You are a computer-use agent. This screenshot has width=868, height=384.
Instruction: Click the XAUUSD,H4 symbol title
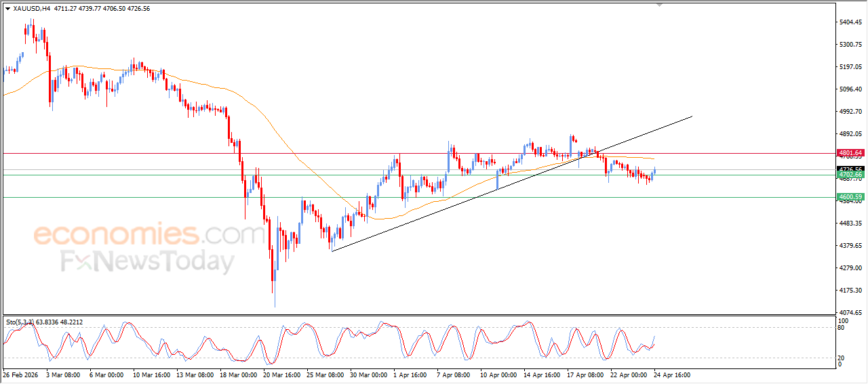pyautogui.click(x=31, y=9)
